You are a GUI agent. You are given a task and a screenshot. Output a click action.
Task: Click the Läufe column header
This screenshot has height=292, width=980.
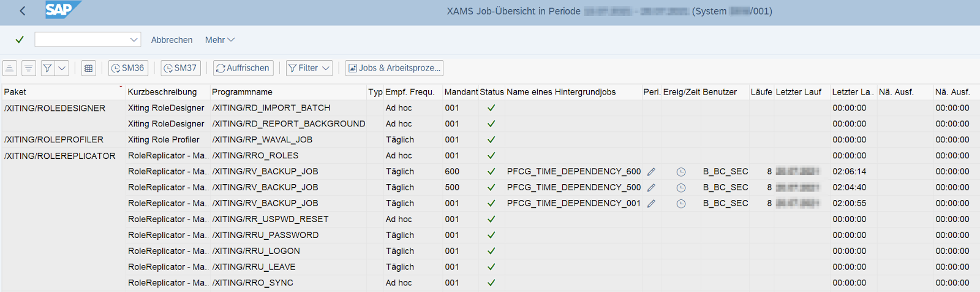tap(761, 92)
